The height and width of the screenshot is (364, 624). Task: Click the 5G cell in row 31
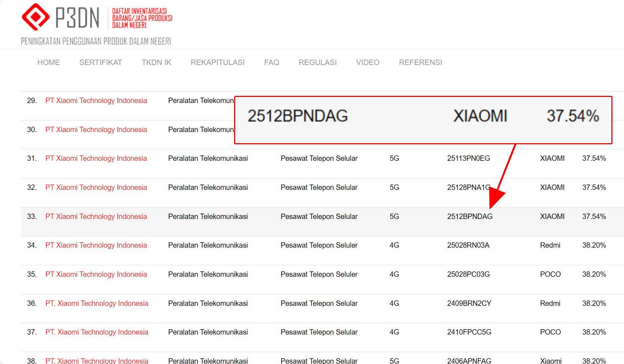tap(394, 158)
